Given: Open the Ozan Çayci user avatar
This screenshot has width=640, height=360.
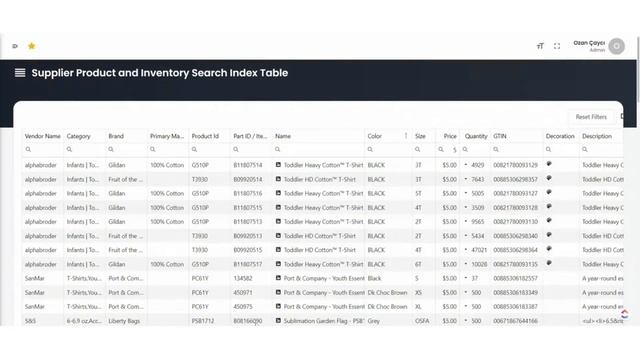Looking at the screenshot, I should (x=616, y=46).
